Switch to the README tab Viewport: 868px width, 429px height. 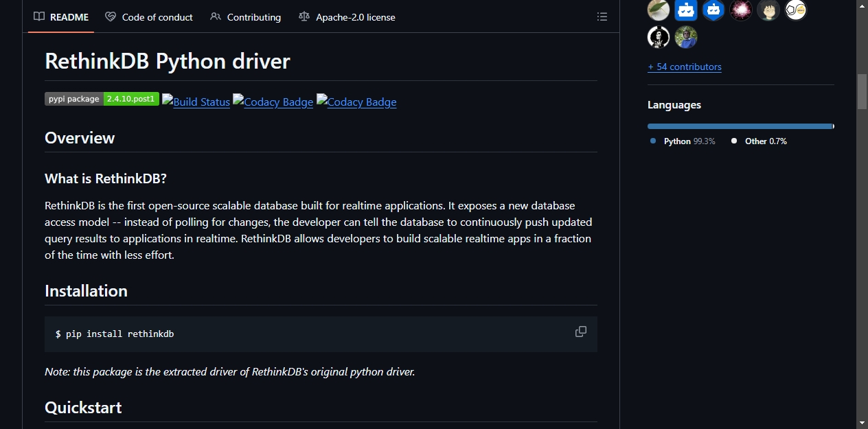pos(61,17)
